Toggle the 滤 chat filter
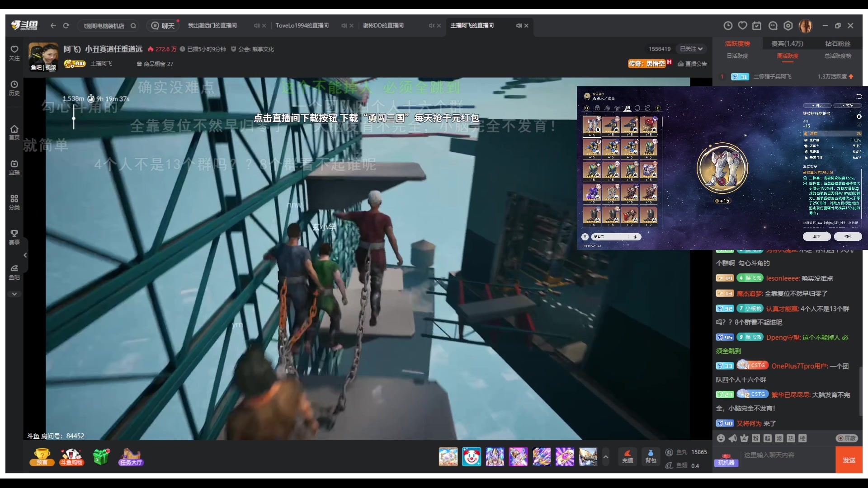 click(779, 438)
